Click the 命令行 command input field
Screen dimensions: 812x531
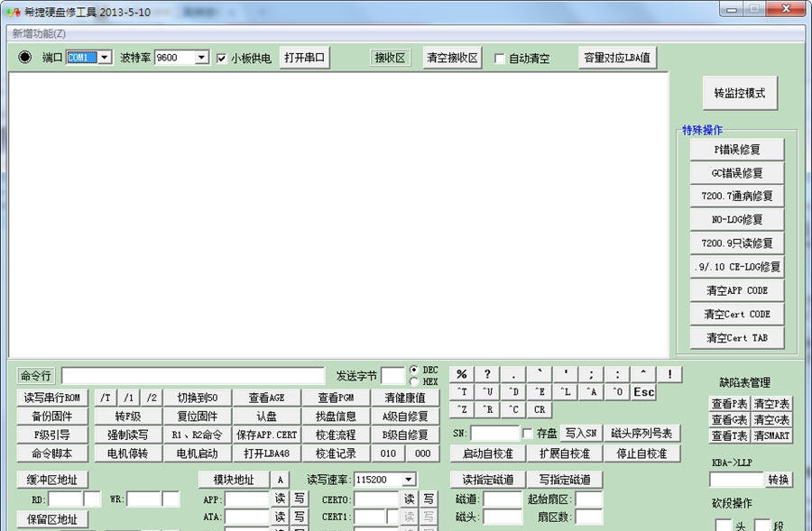192,375
